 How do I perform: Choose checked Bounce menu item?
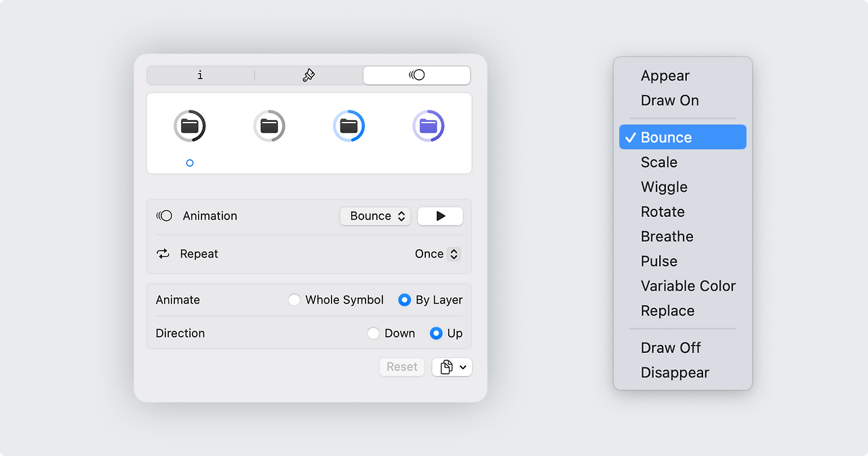coord(683,138)
